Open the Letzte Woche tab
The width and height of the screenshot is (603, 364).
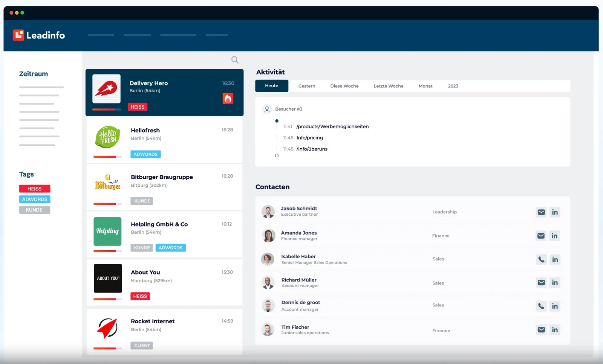(389, 86)
